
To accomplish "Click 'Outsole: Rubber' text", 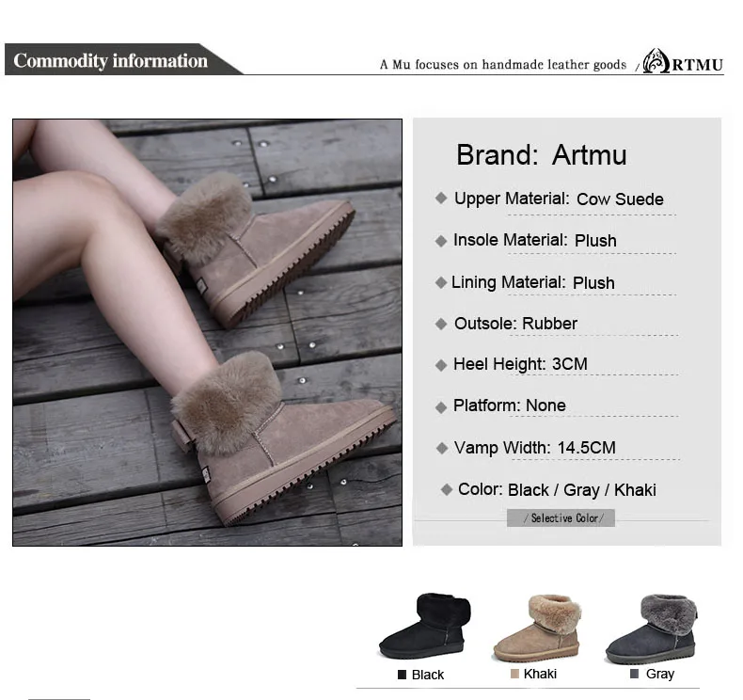I will tap(515, 324).
